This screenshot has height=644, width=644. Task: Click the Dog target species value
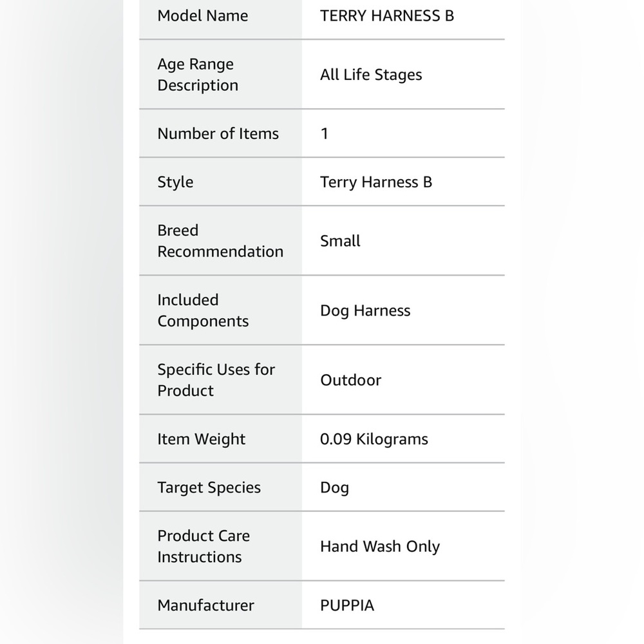(334, 488)
